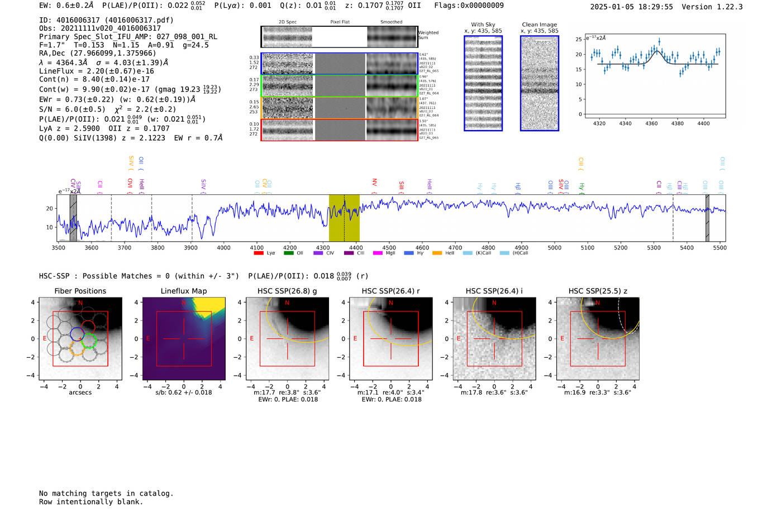Click the CIV purple legend swatch
782x532 pixels.
[318, 253]
